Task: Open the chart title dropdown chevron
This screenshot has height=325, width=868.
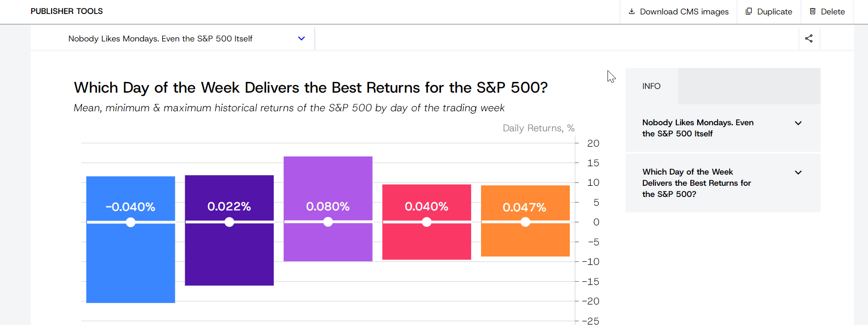Action: pos(301,39)
